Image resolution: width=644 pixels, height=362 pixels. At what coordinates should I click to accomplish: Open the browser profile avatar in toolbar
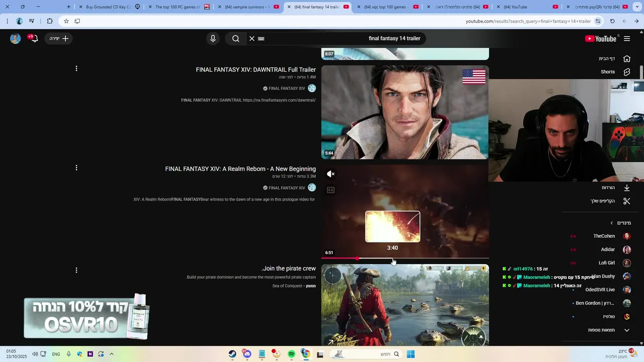click(20, 21)
